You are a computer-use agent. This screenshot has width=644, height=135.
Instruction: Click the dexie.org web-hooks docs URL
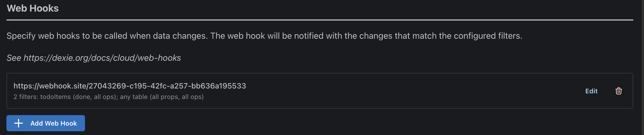(102, 58)
